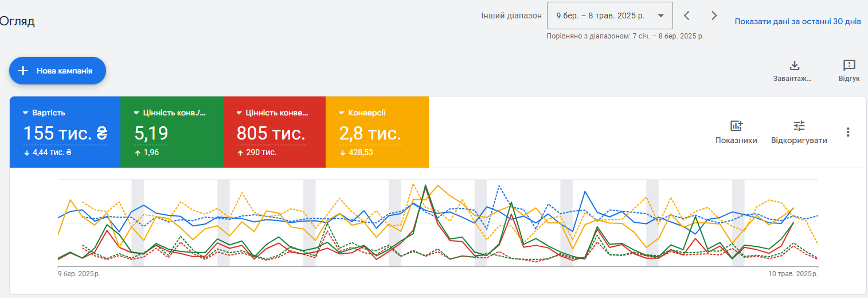Viewport: 868px width, 298px height.
Task: Click the download (Завантаж...) icon
Action: (x=795, y=65)
